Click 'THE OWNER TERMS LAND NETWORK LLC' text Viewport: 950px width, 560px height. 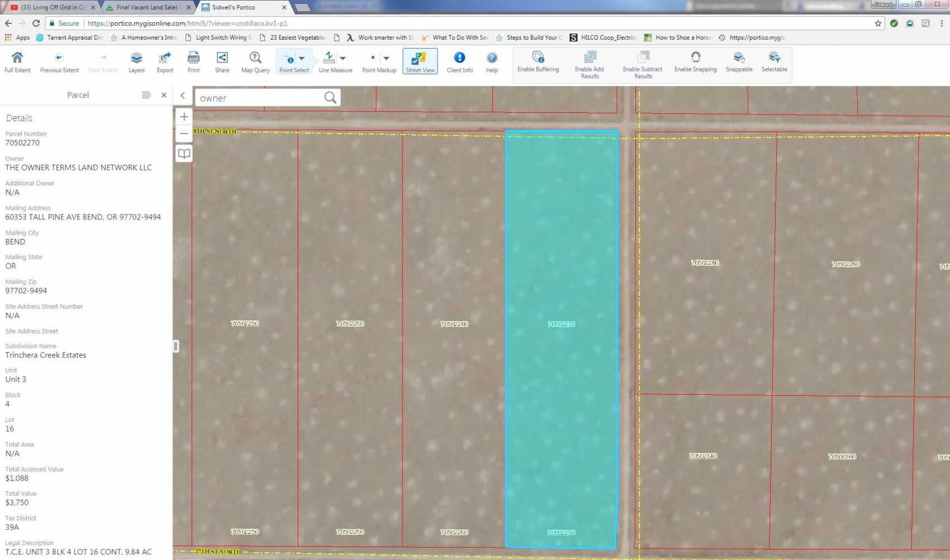click(x=78, y=167)
